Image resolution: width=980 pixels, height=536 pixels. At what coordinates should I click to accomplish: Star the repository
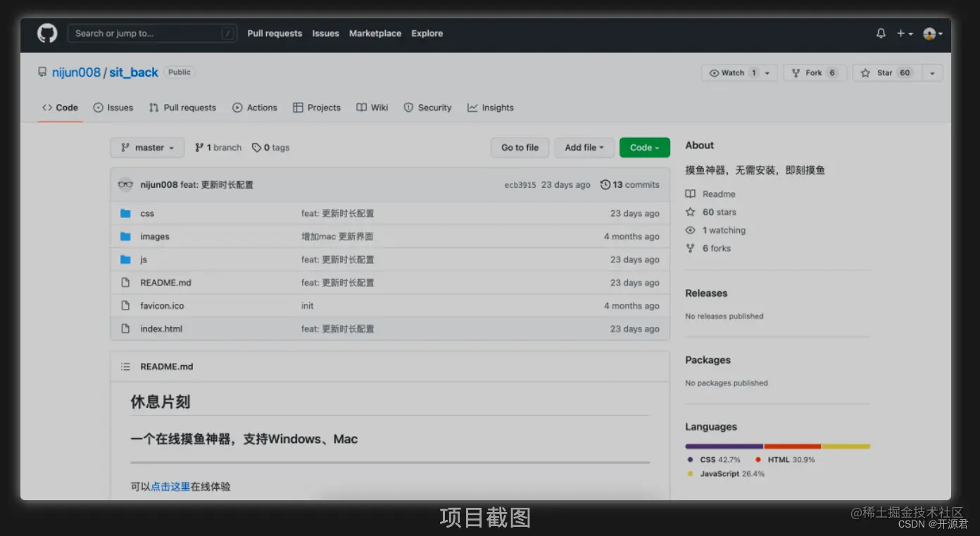point(887,72)
